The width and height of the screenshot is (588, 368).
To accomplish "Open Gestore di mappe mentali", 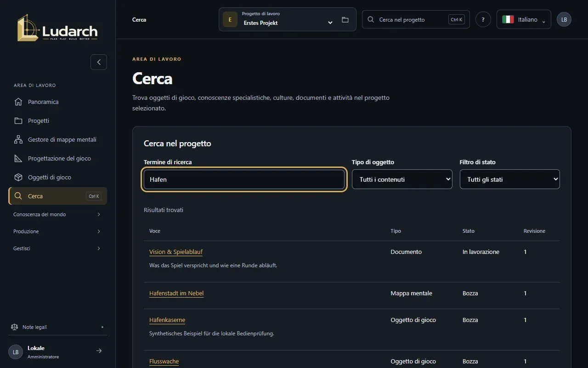I will 57,139.
